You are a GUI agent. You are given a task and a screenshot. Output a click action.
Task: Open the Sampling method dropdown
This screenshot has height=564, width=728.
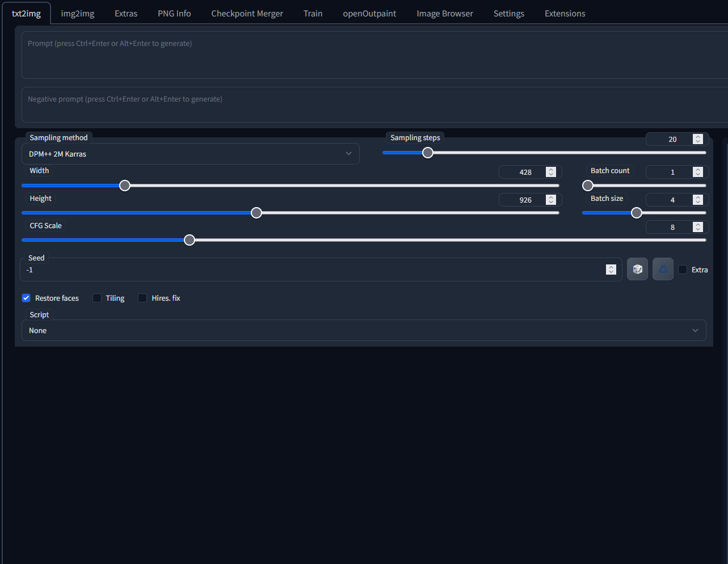191,154
